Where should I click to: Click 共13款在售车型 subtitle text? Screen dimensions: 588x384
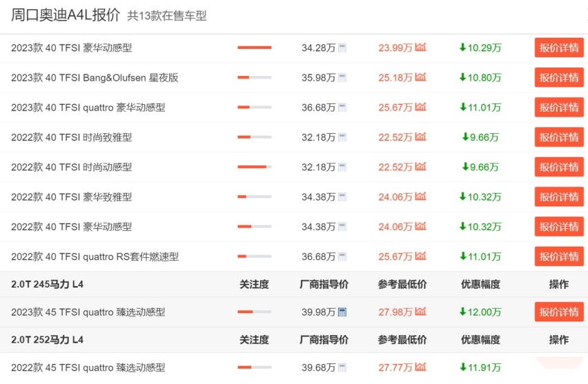coord(167,16)
